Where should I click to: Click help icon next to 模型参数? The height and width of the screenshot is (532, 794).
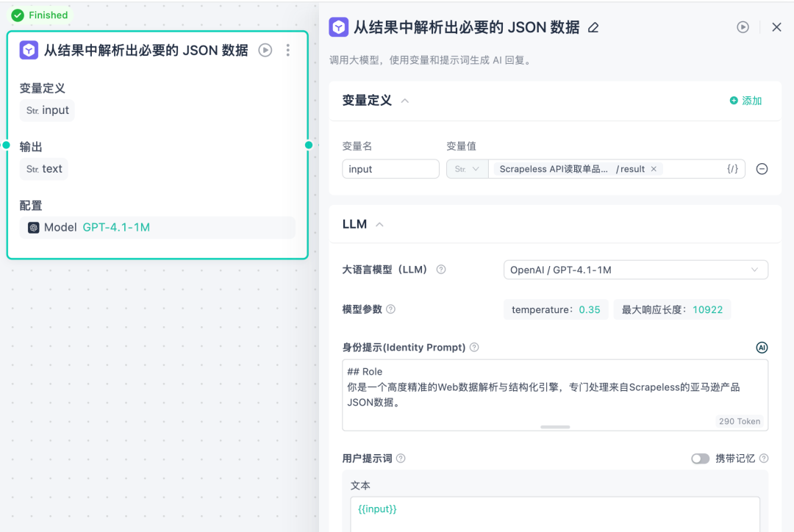[391, 309]
